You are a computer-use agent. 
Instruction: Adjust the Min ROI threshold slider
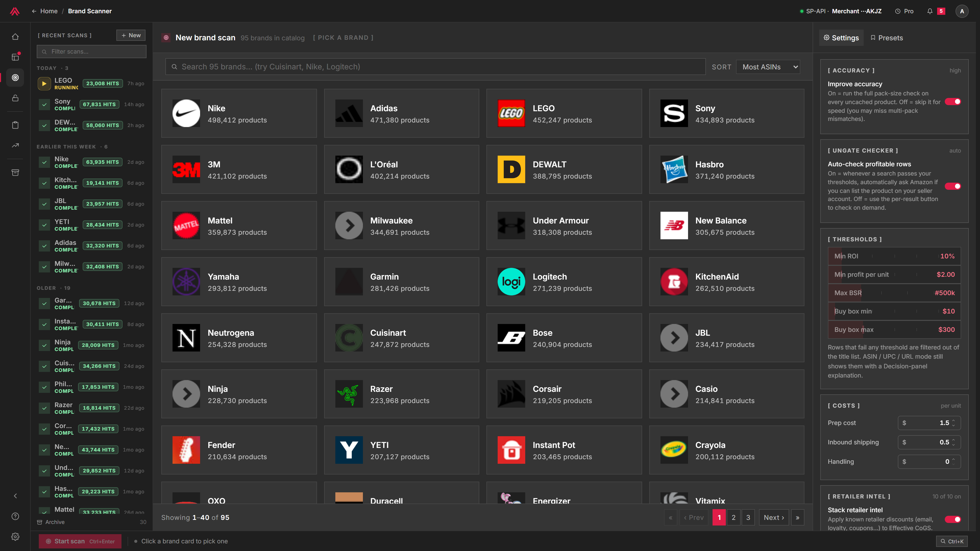pyautogui.click(x=894, y=256)
